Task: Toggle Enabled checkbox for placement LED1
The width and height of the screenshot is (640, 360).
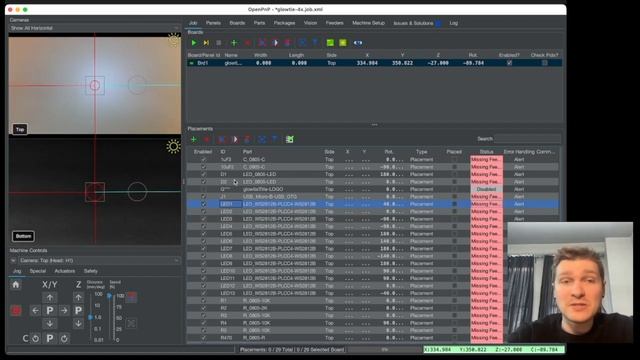Action: click(x=203, y=204)
